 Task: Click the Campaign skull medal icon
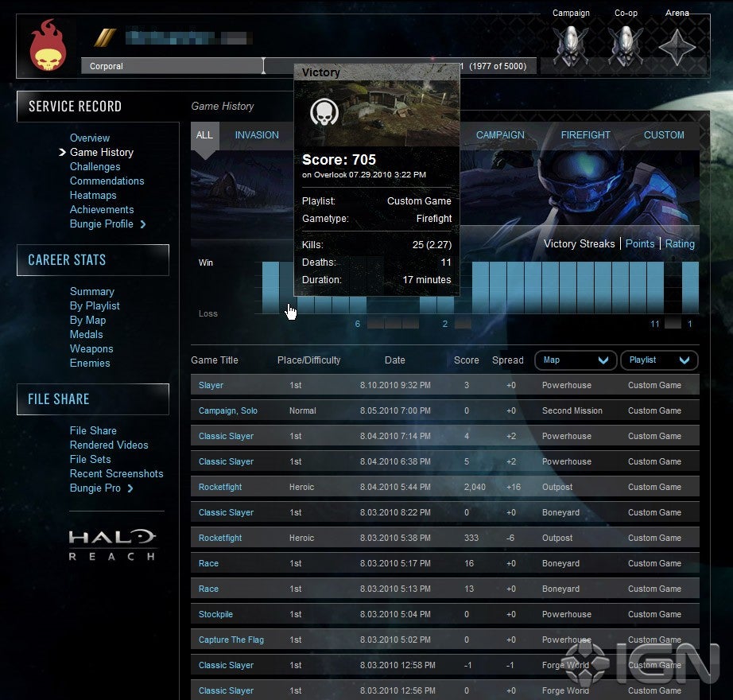570,45
